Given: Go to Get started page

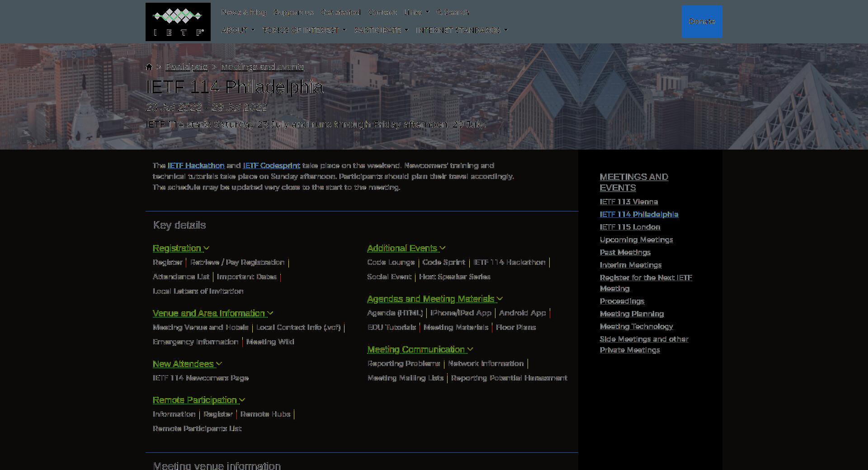Looking at the screenshot, I should (x=340, y=12).
